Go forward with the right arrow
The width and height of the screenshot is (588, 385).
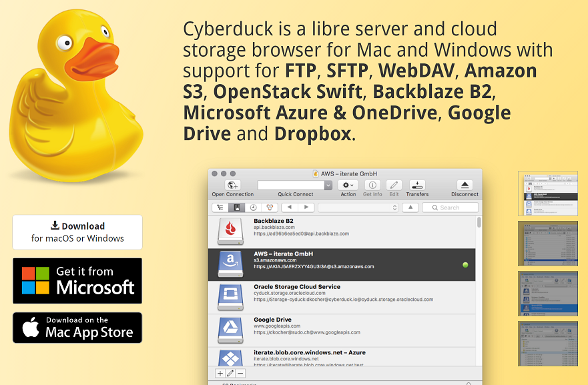pos(306,208)
